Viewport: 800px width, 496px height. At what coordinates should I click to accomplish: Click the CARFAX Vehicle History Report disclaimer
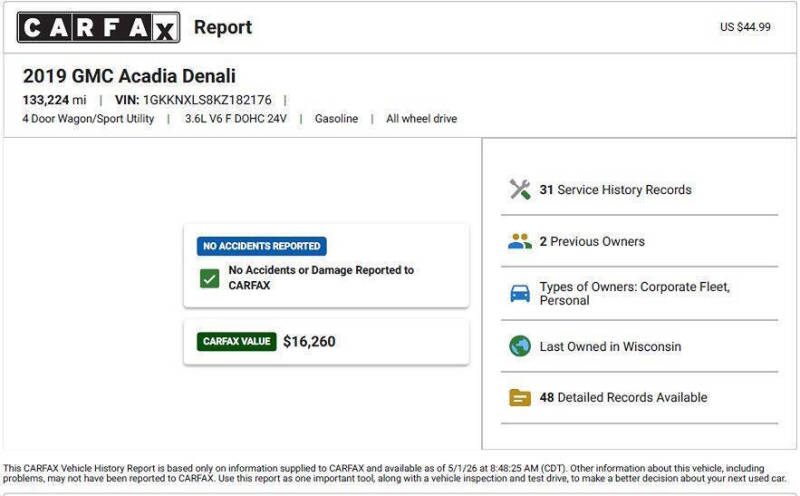coord(395,474)
